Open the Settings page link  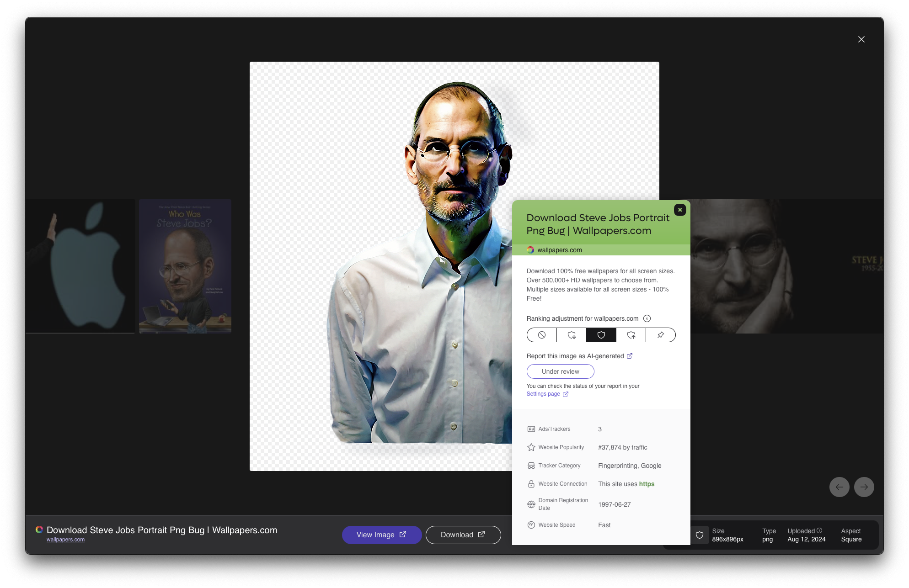(x=543, y=394)
